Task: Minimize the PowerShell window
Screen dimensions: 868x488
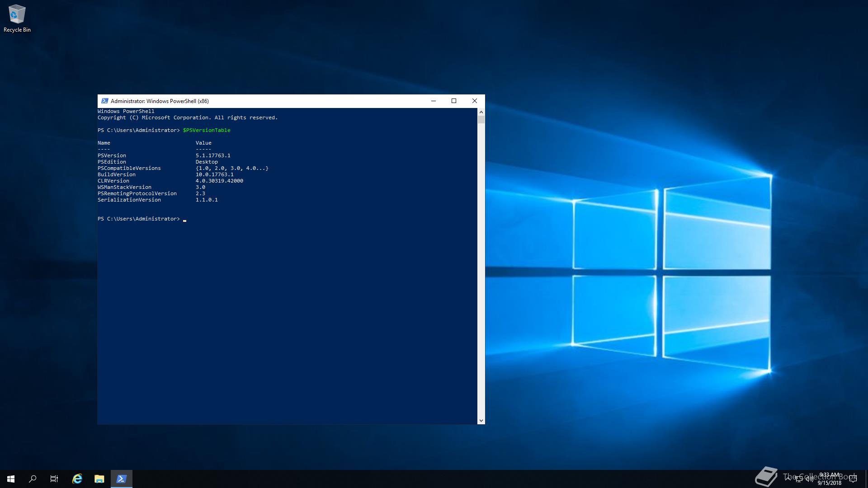Action: coord(434,101)
